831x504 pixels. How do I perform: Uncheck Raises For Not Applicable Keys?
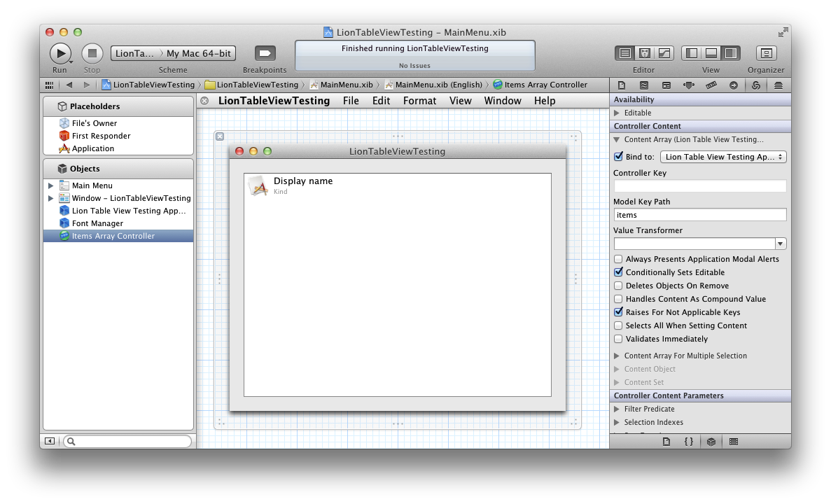[618, 312]
